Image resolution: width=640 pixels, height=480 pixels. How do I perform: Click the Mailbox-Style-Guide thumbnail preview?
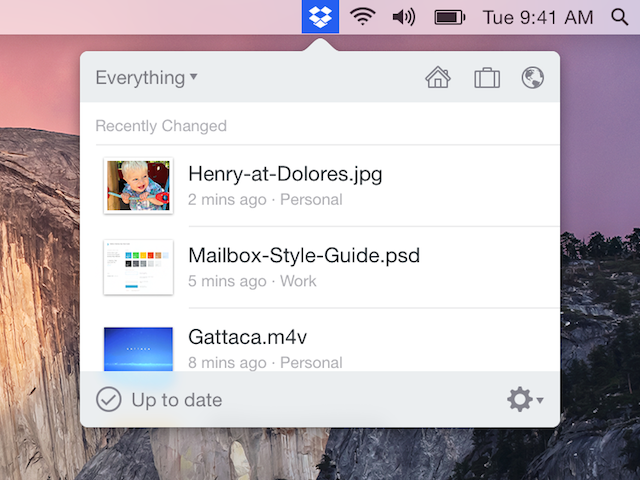[x=138, y=267]
